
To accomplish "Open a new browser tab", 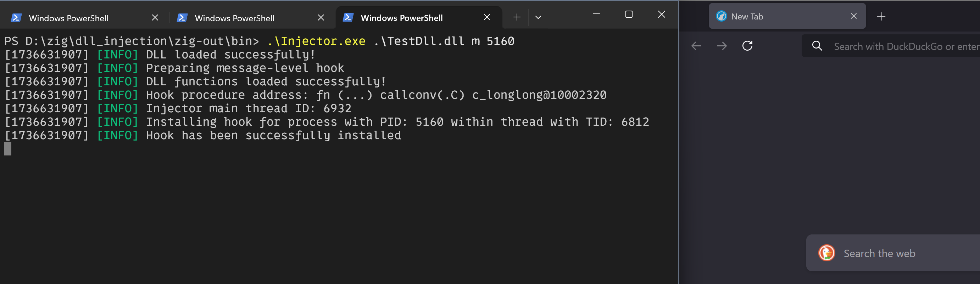I will (881, 16).
